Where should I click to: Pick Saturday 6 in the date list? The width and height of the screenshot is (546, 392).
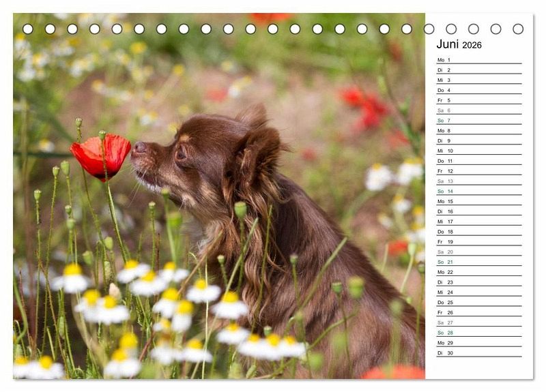tap(478, 110)
